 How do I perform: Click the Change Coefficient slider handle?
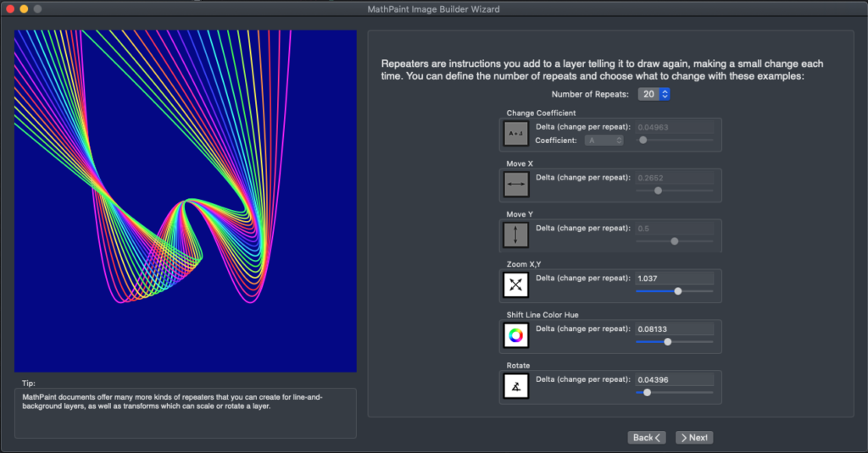(x=643, y=140)
